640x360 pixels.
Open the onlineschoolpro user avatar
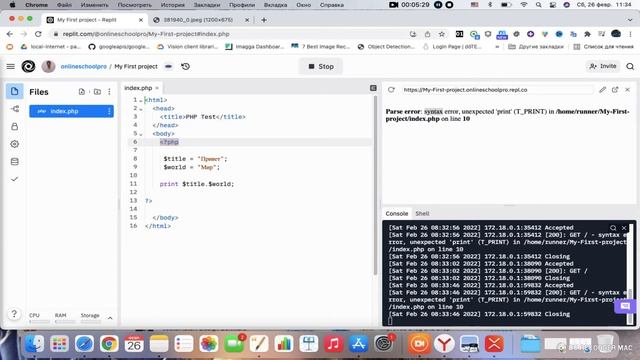click(49, 66)
